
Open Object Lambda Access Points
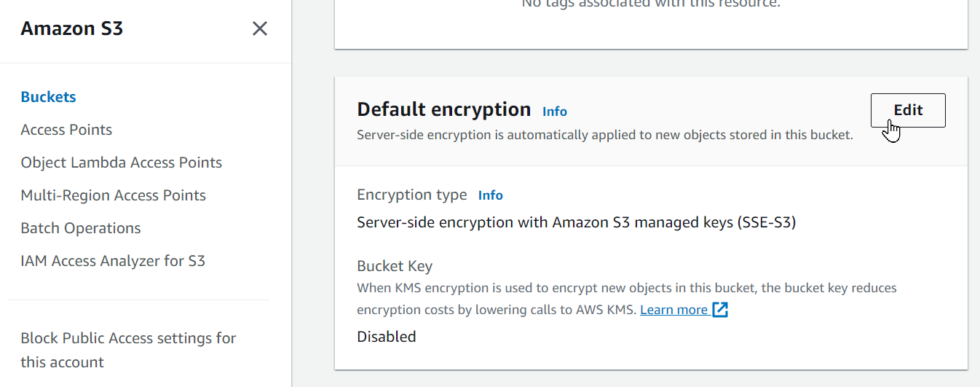[122, 163]
